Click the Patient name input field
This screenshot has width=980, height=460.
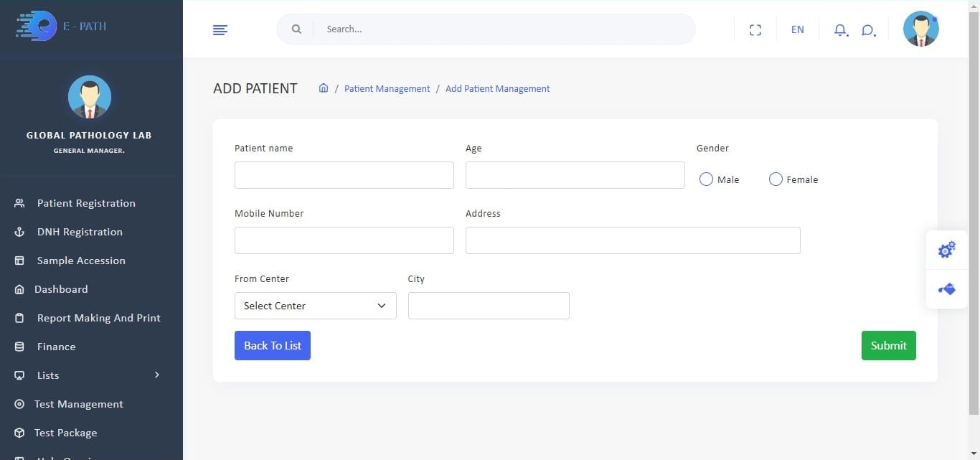(x=344, y=175)
